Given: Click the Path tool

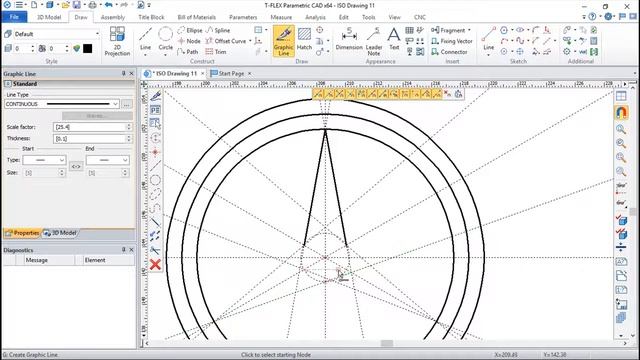Looking at the screenshot, I should (x=188, y=52).
